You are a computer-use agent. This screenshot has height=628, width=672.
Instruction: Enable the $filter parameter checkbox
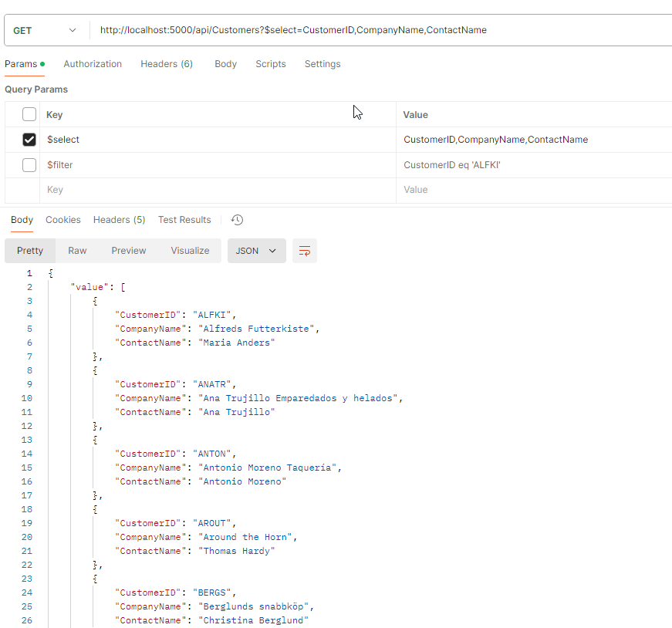point(29,165)
